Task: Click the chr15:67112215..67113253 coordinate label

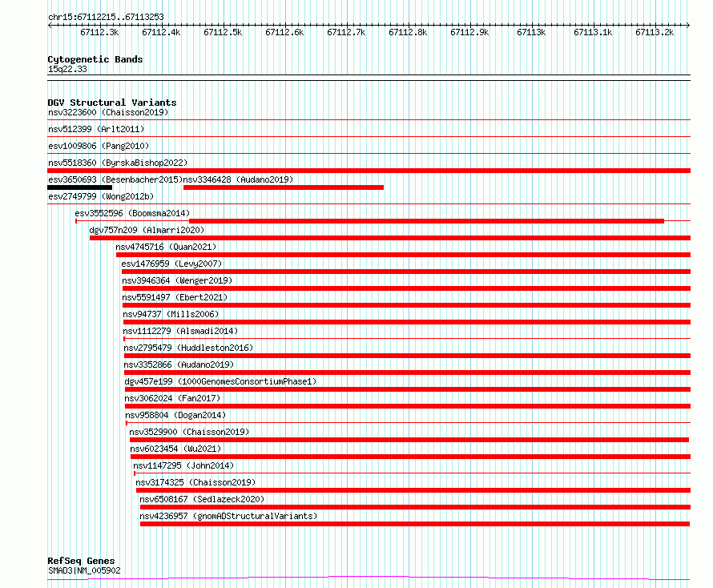Action: coord(106,17)
